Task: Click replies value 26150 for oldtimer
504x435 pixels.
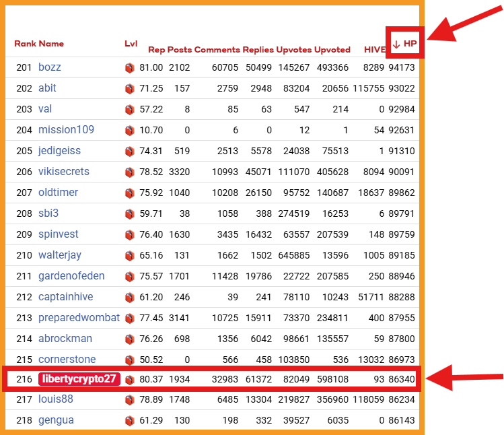Action: point(258,193)
